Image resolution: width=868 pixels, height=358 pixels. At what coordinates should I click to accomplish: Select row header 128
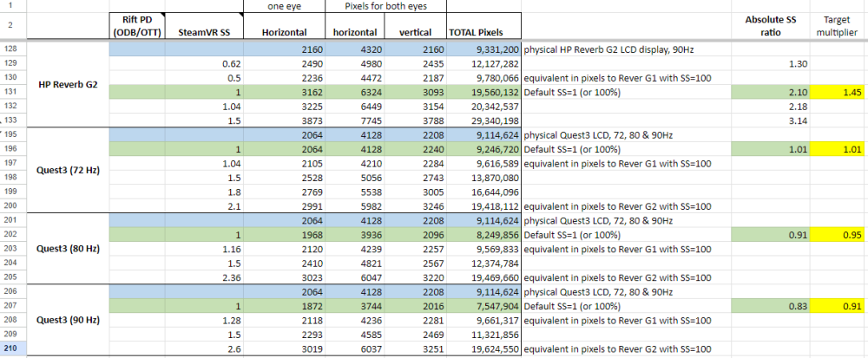(13, 49)
